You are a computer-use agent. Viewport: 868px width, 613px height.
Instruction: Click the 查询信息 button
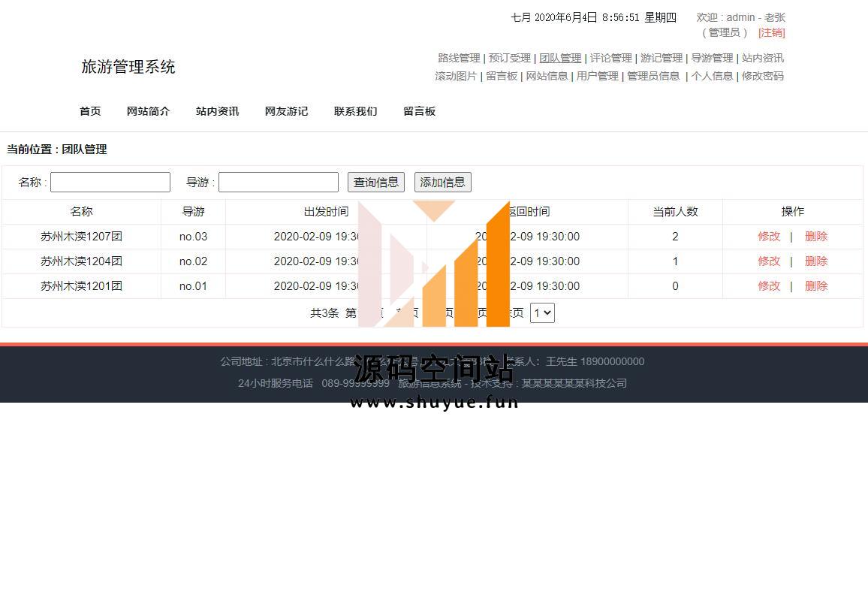(376, 183)
